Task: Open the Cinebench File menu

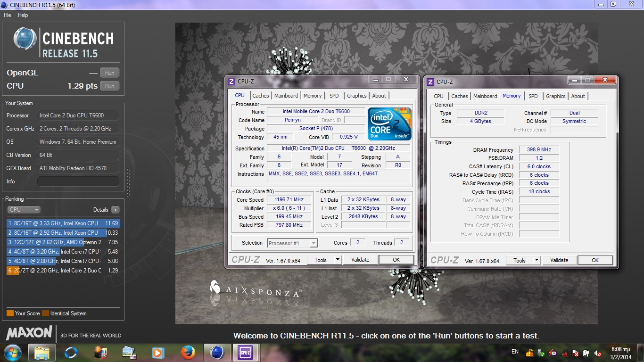Action: (x=7, y=15)
